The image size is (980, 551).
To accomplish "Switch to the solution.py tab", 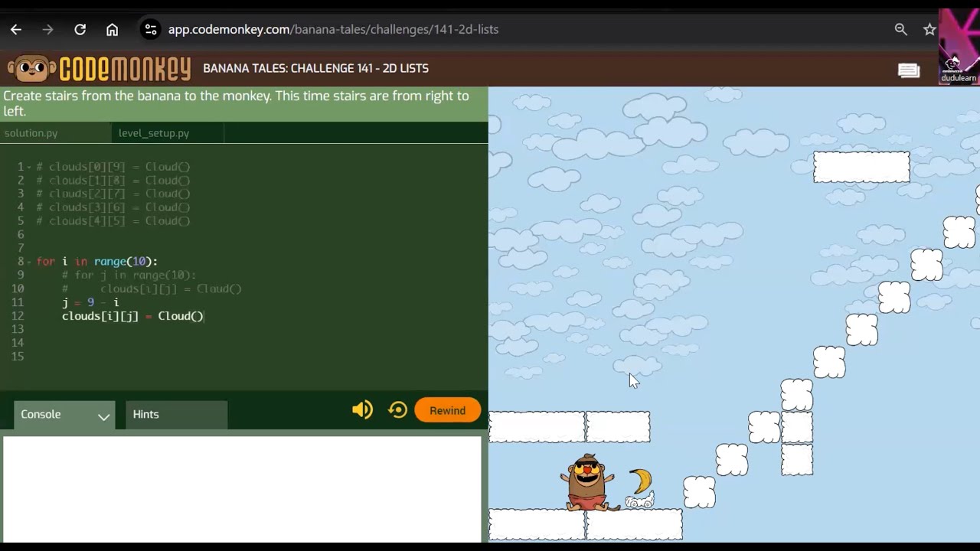I will point(31,133).
